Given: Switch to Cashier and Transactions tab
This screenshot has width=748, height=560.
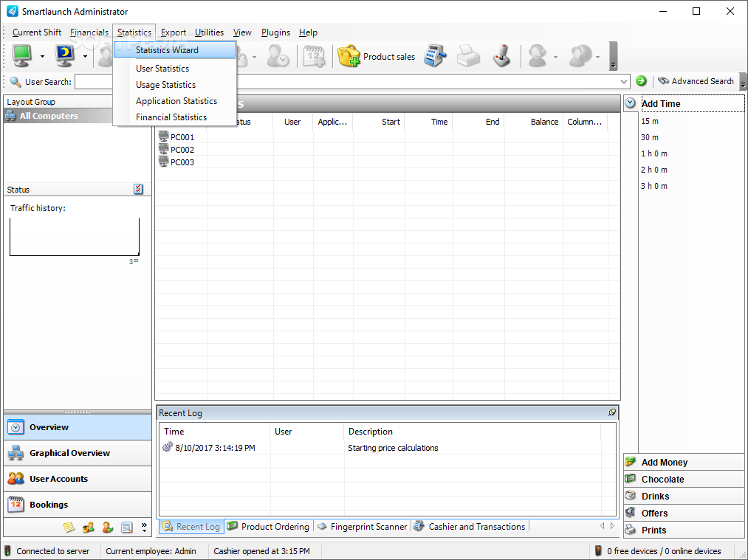Looking at the screenshot, I should pyautogui.click(x=470, y=527).
